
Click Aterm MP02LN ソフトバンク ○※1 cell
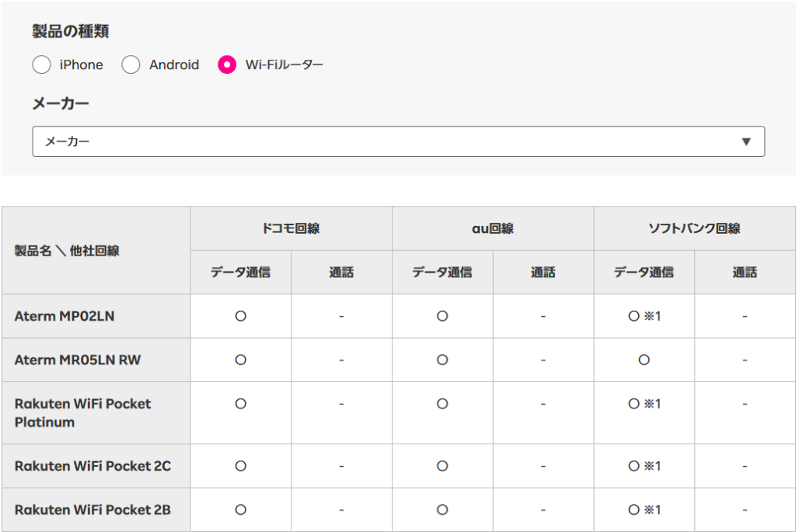click(x=644, y=316)
